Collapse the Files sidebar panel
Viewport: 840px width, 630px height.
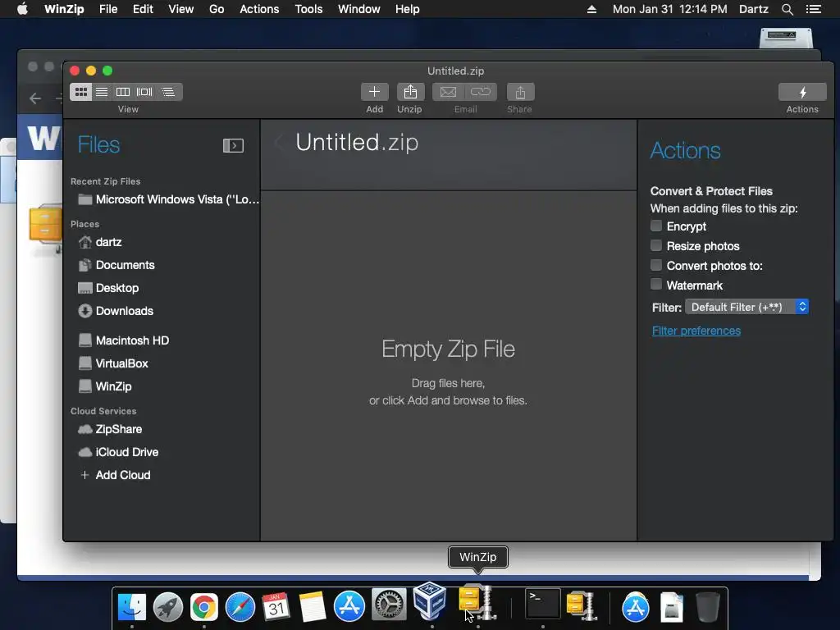click(x=233, y=145)
